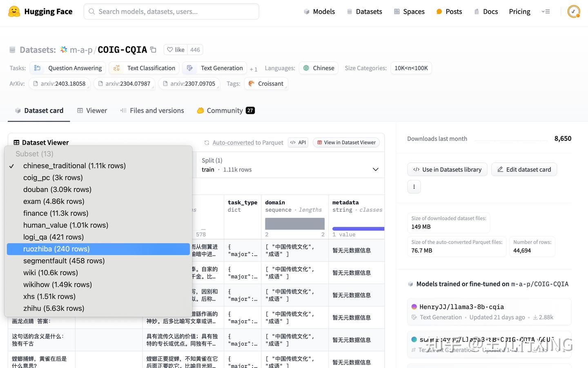Open the arxiv:2403.18058 paper link

click(x=60, y=83)
